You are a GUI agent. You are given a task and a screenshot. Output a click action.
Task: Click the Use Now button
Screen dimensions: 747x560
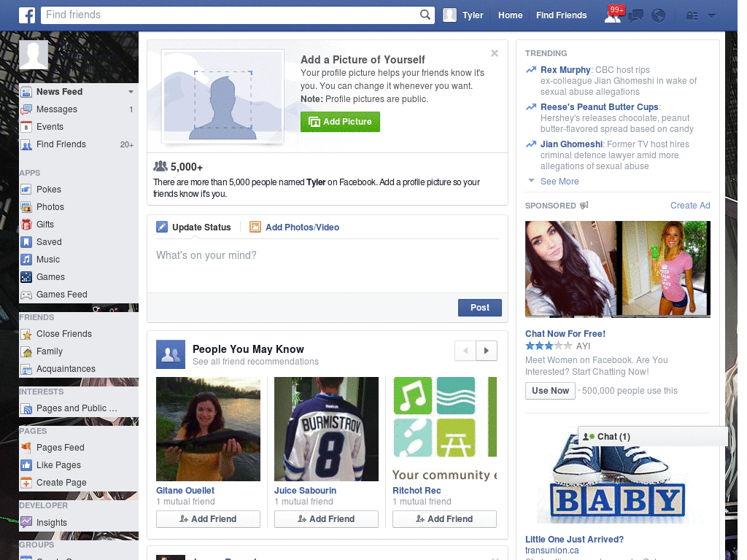(550, 391)
